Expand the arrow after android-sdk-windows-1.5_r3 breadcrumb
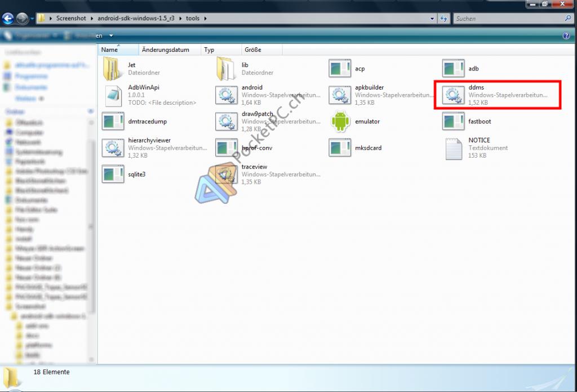Image resolution: width=577 pixels, height=392 pixels. coord(180,19)
